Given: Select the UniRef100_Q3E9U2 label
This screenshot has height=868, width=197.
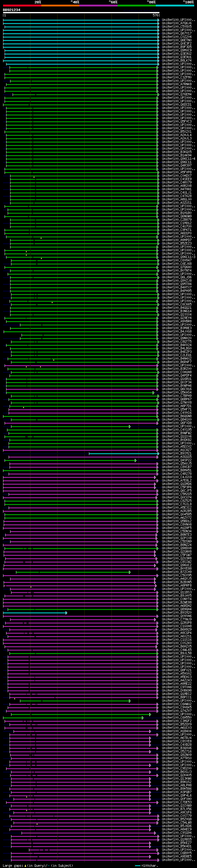Looking at the screenshot, I should tap(177, 54).
